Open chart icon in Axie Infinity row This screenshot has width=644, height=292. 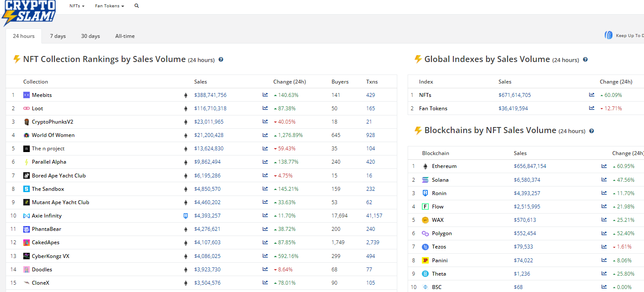click(x=265, y=215)
